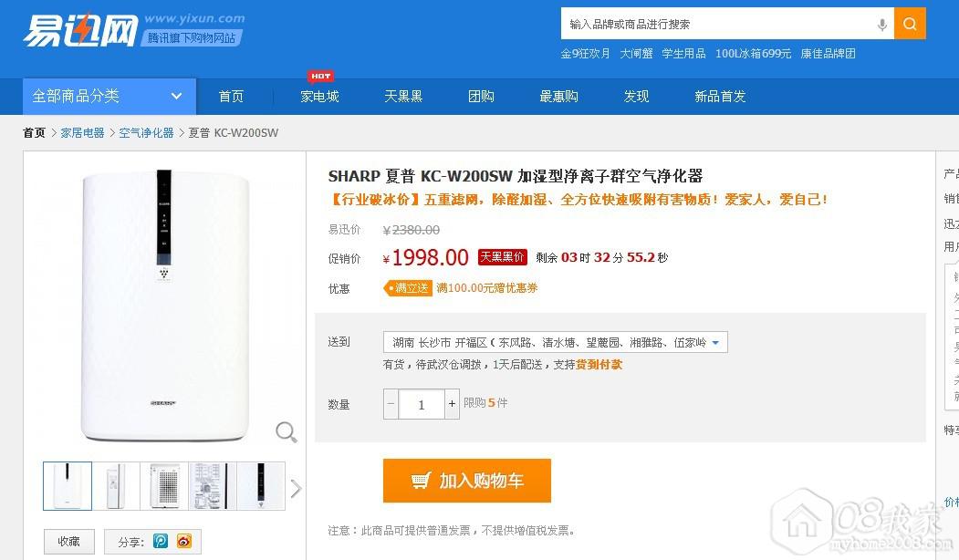
Task: Open the 全部商品分类 category dropdown
Action: (x=109, y=97)
